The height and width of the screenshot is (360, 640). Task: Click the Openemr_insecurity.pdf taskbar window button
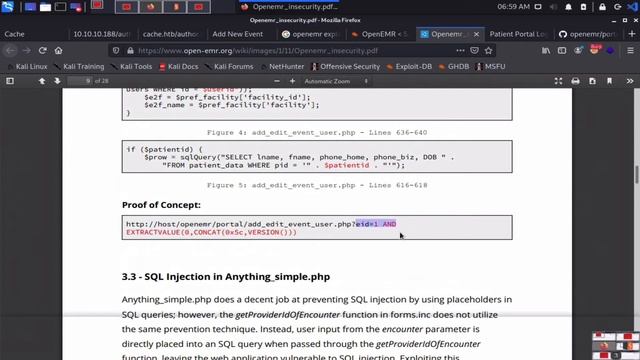(290, 7)
